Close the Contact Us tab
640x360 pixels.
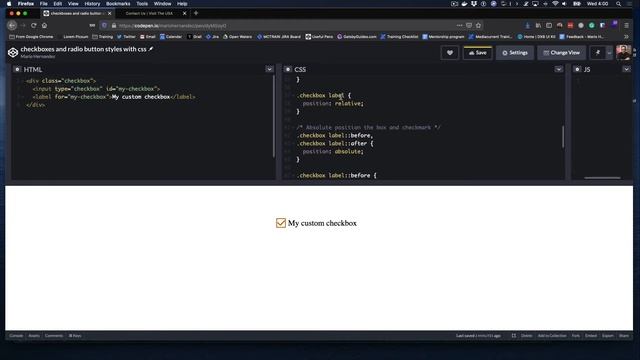[x=184, y=13]
